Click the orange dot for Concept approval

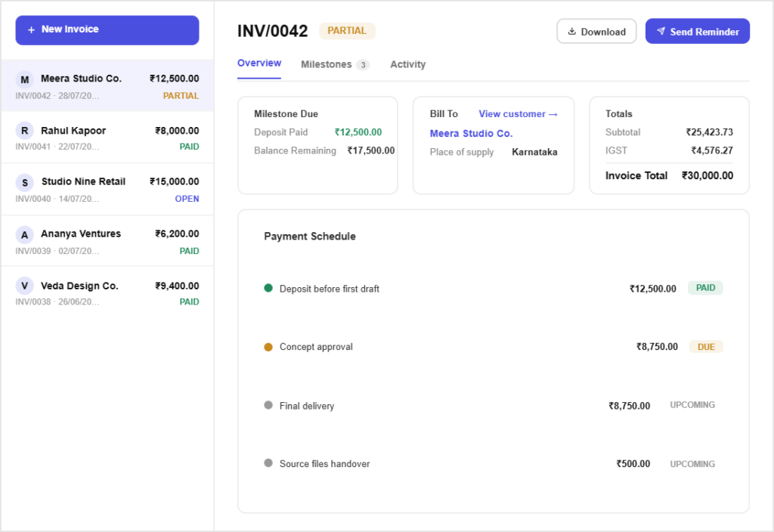point(268,347)
